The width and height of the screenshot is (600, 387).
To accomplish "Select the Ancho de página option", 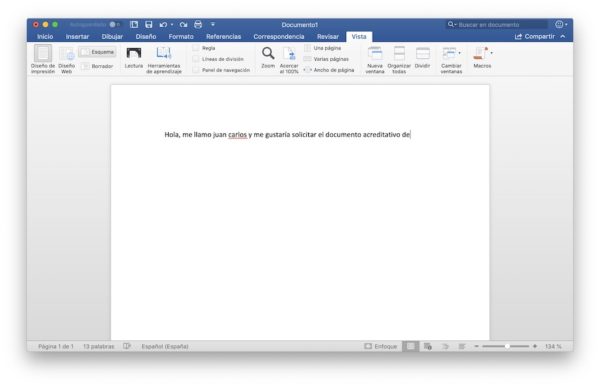I will [329, 70].
